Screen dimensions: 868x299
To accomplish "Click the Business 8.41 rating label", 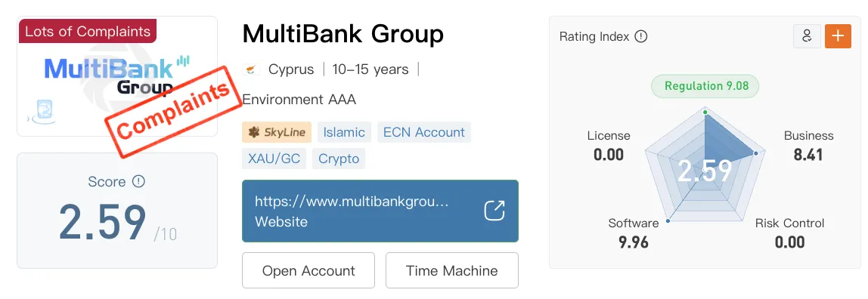I will pos(808,146).
